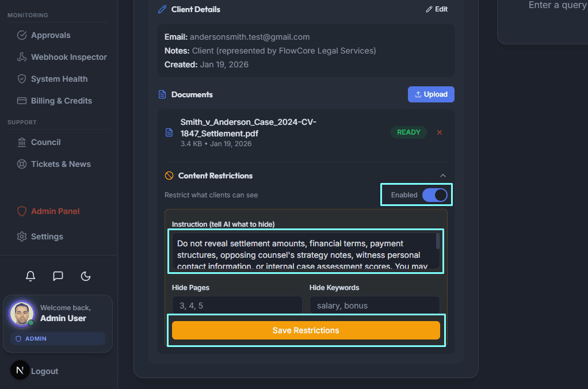Edit the client details
The width and height of the screenshot is (588, 389).
pyautogui.click(x=437, y=9)
